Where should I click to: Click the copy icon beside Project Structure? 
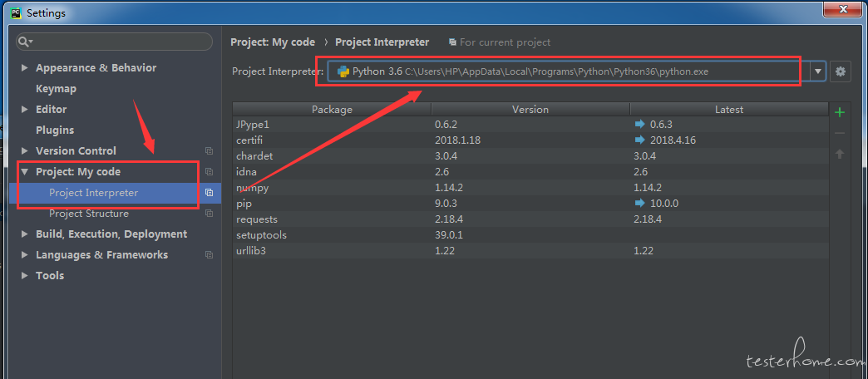210,213
